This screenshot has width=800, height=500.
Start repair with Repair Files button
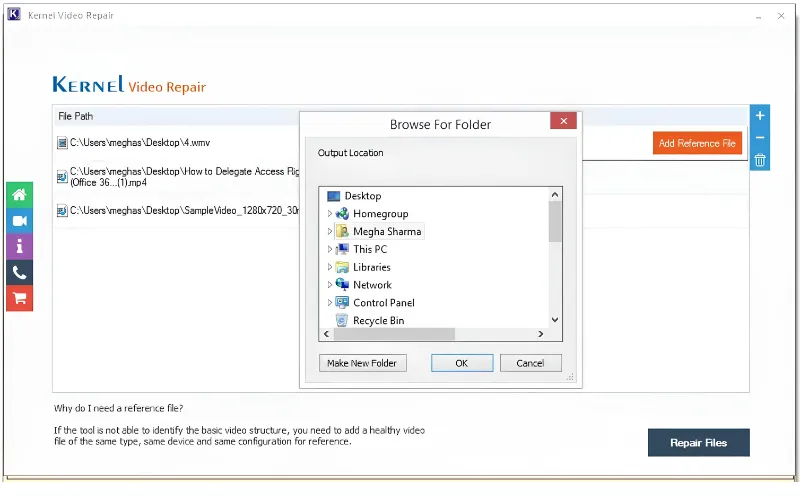tap(698, 443)
